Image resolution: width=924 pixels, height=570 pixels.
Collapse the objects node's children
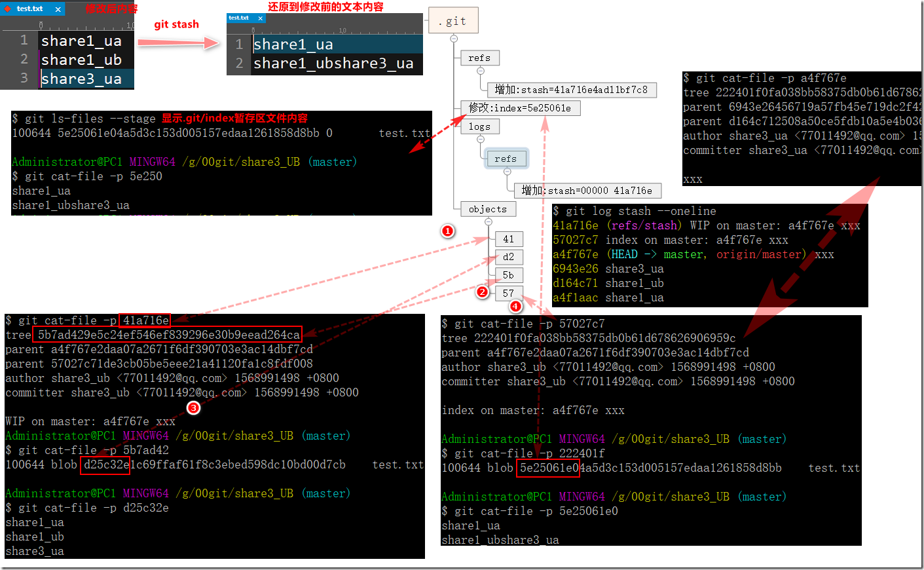489,222
